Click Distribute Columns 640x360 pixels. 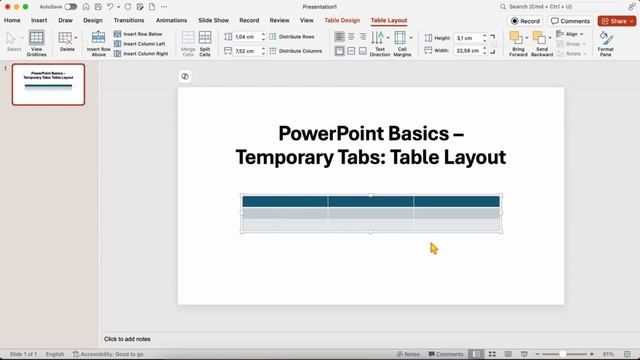pos(296,51)
